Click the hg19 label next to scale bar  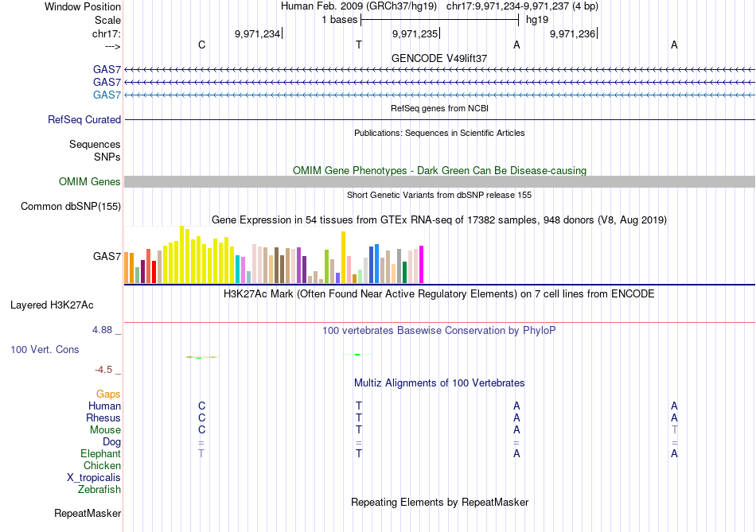click(x=537, y=20)
